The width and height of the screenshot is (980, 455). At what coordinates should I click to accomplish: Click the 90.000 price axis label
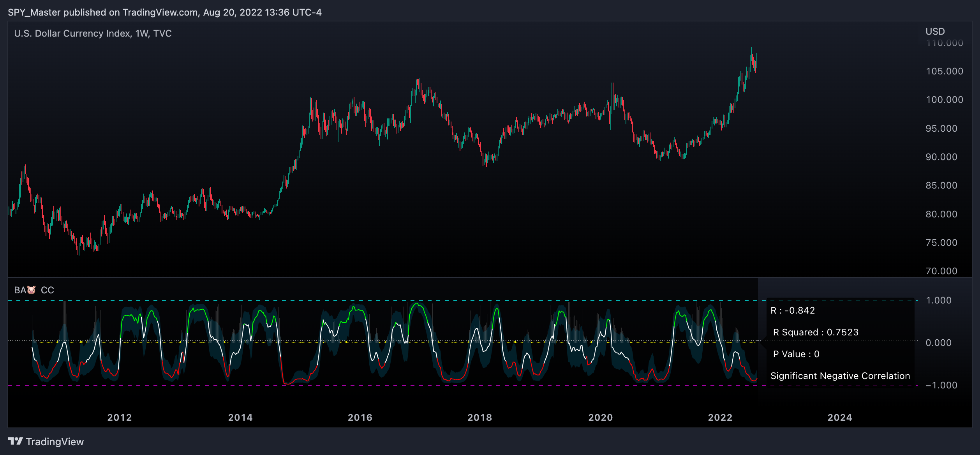click(x=941, y=157)
